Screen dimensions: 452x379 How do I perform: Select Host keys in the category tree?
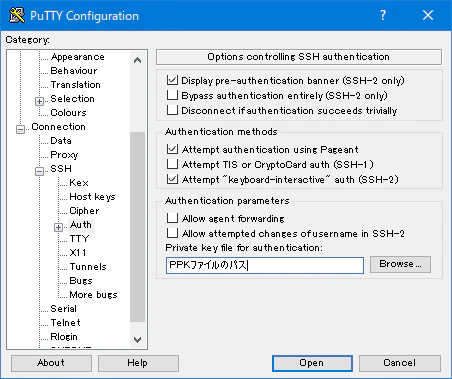(92, 197)
